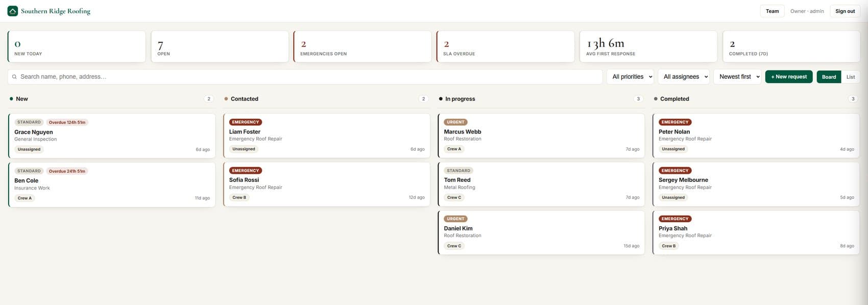Click the search magnifier icon

[14, 77]
